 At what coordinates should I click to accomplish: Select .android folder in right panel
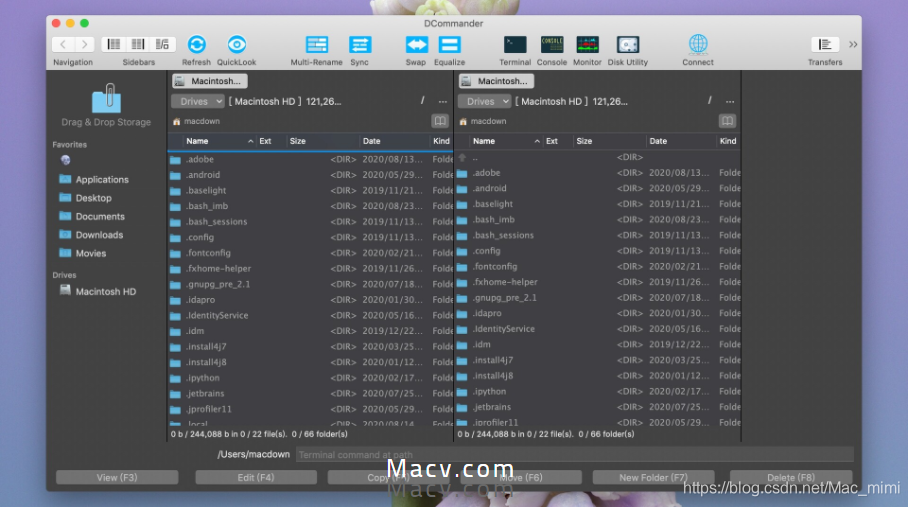click(x=597, y=188)
